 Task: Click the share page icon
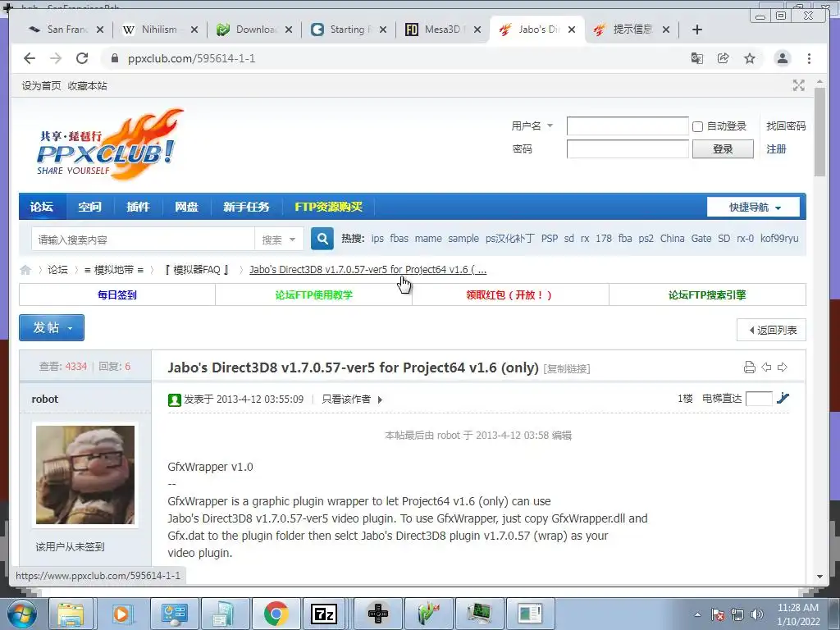(x=724, y=58)
